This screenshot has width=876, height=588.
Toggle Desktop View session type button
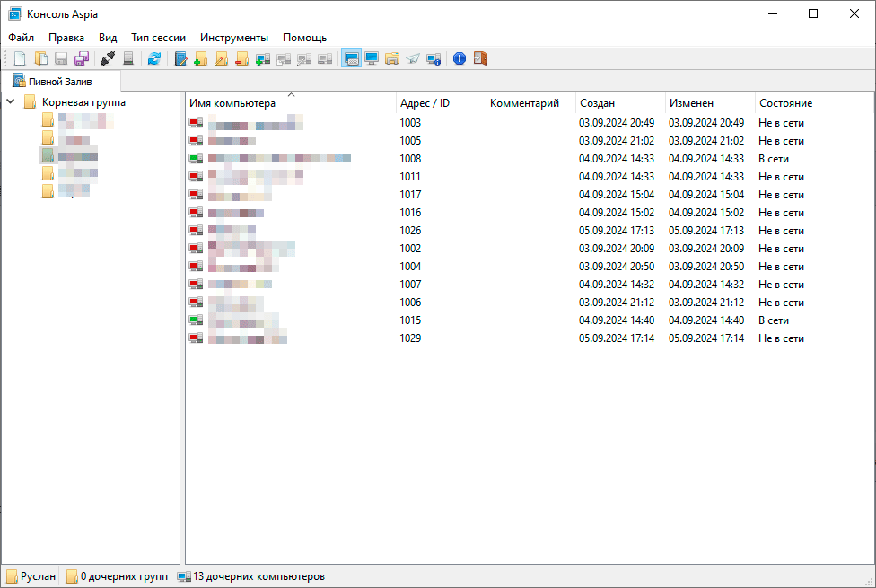[372, 59]
